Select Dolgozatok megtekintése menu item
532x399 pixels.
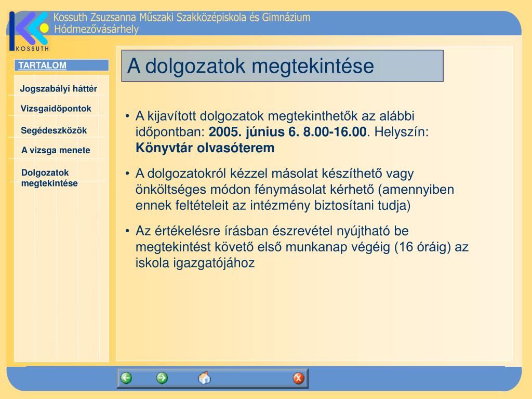click(x=49, y=178)
